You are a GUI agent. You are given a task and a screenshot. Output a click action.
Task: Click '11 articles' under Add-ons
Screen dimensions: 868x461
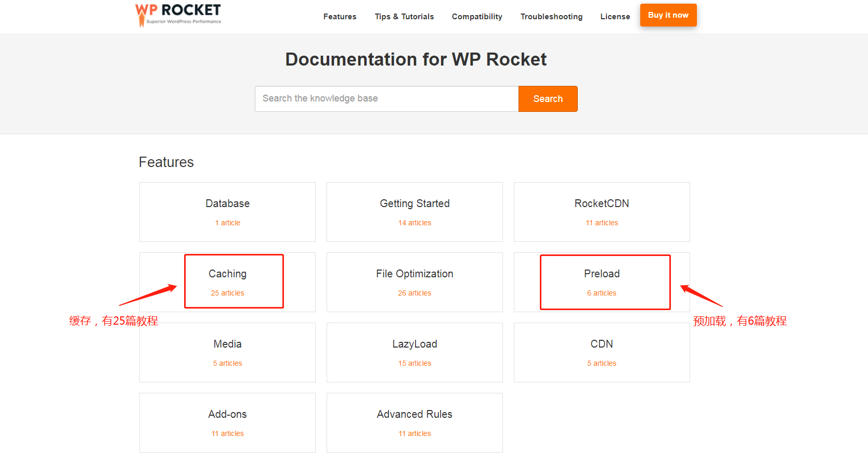point(227,433)
